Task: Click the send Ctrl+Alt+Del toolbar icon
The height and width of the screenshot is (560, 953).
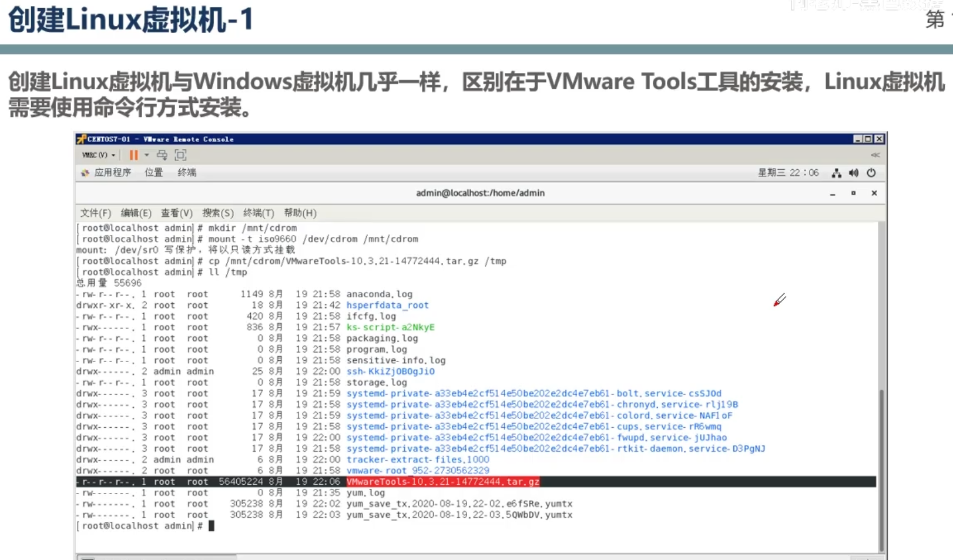Action: pos(162,155)
